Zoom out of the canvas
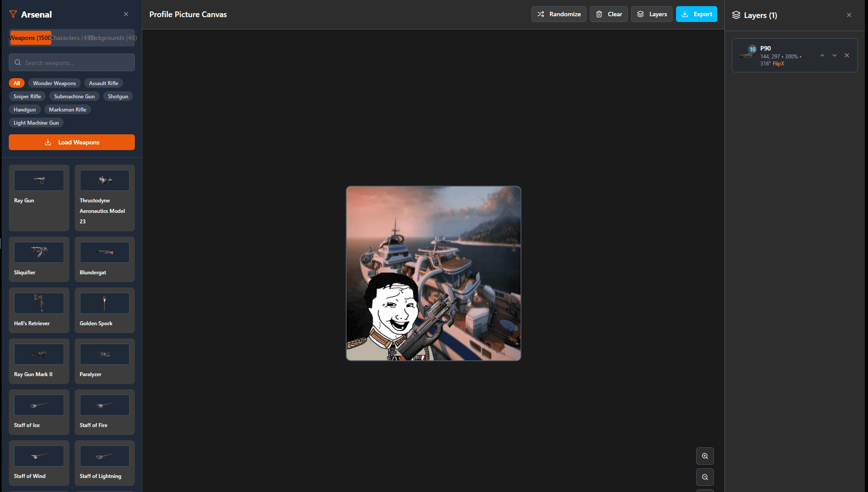The height and width of the screenshot is (492, 868). pos(705,477)
